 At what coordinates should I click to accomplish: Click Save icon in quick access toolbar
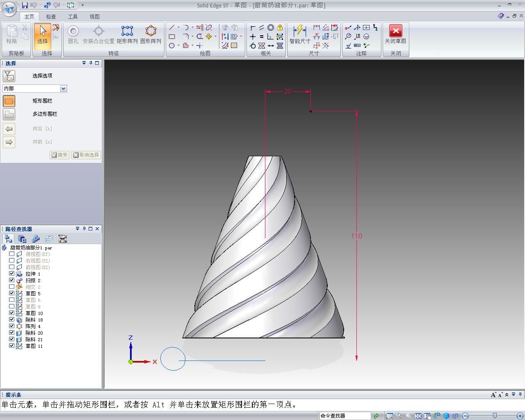coord(25,5)
